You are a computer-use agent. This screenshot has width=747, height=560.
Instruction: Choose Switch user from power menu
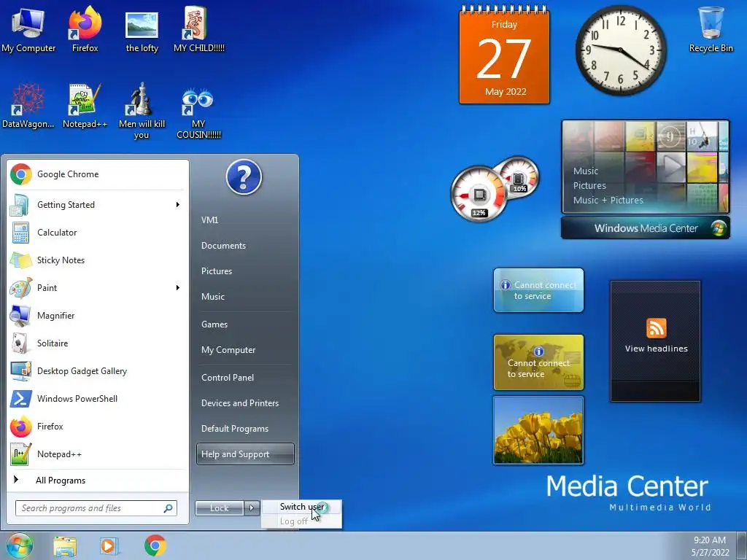[x=301, y=507]
